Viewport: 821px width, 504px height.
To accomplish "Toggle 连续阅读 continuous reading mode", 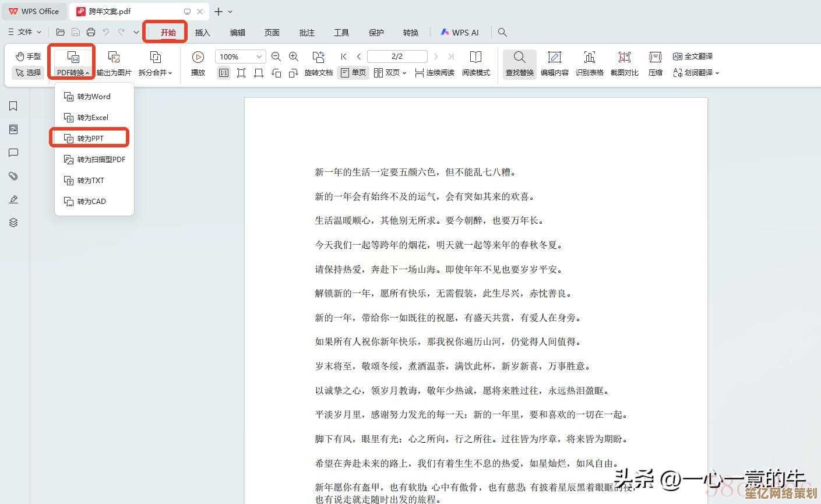I will (435, 73).
